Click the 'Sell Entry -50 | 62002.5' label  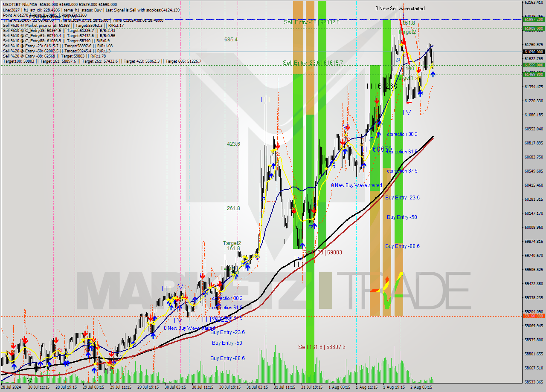[x=311, y=22]
